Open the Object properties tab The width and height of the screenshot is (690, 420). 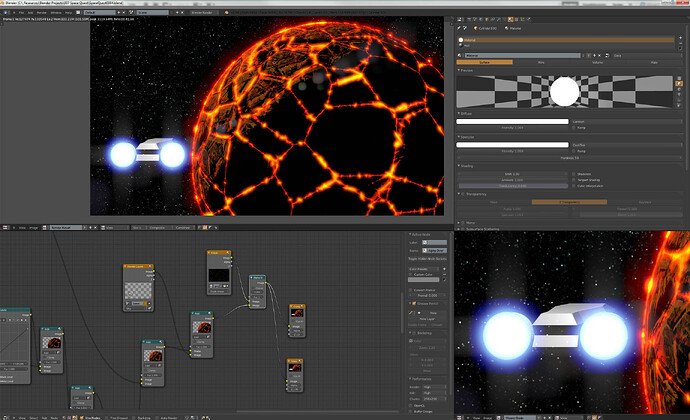[x=487, y=19]
